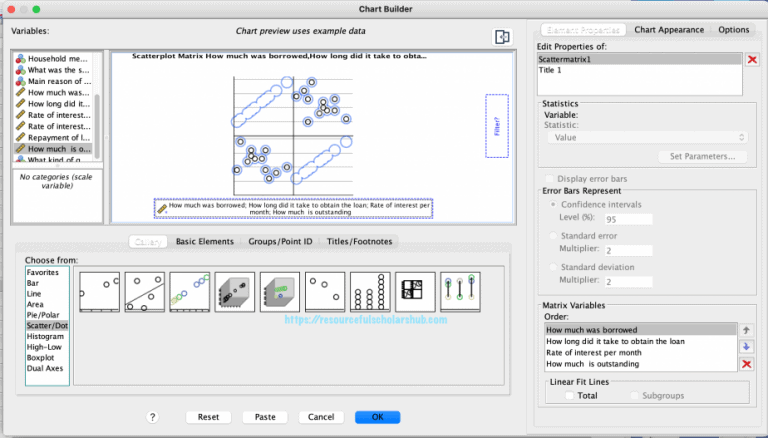Enable Total linear fit line checkbox
This screenshot has height=438, width=768.
tap(570, 396)
